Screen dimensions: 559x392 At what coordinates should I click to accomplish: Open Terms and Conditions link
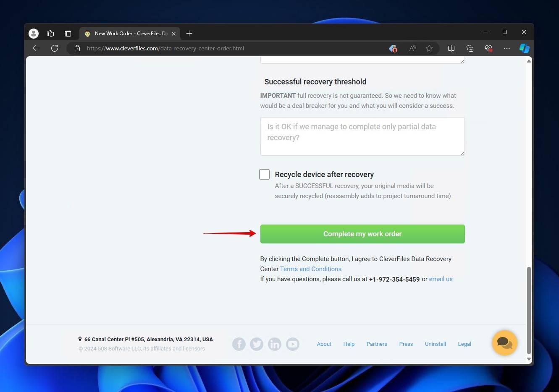pos(311,269)
